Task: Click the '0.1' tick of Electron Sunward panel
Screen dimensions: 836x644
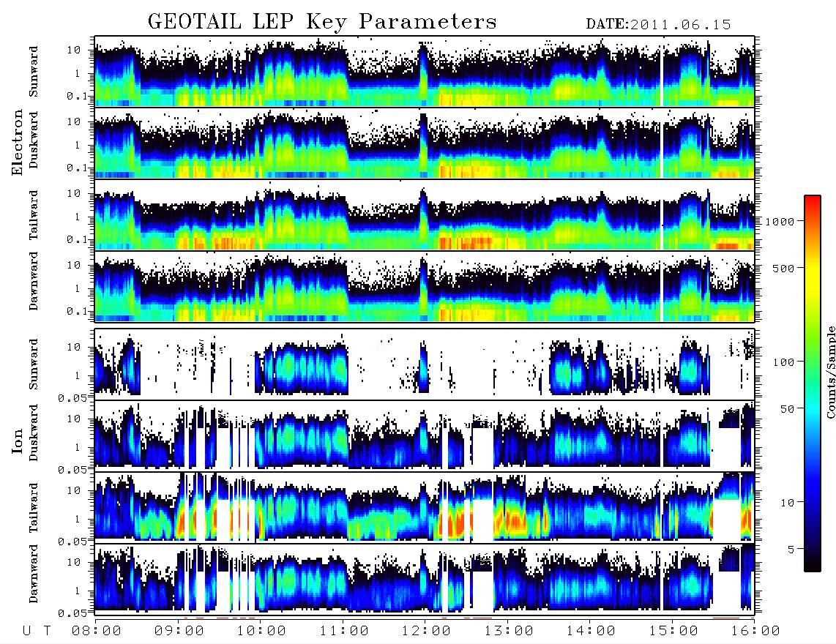Action: click(x=76, y=96)
